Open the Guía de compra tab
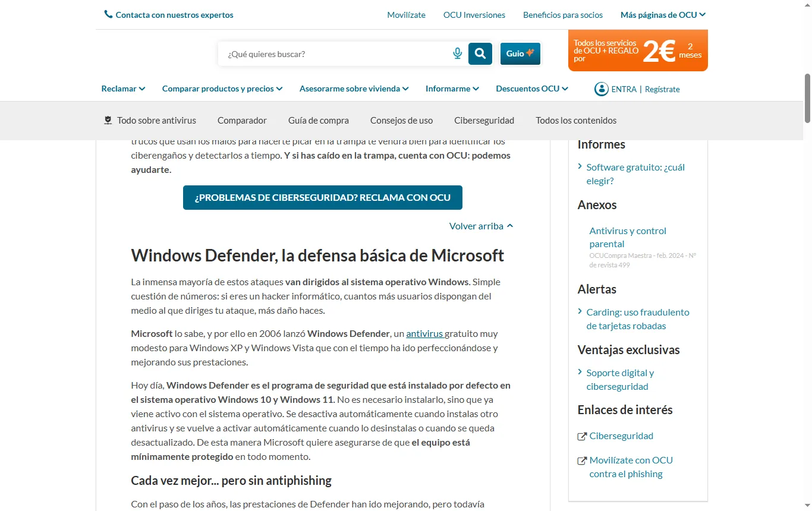Screen dimensions: 812x511 319,120
